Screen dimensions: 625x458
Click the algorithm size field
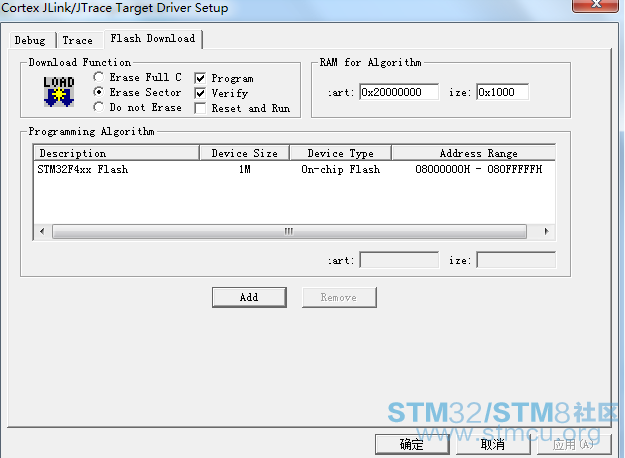pos(516,260)
